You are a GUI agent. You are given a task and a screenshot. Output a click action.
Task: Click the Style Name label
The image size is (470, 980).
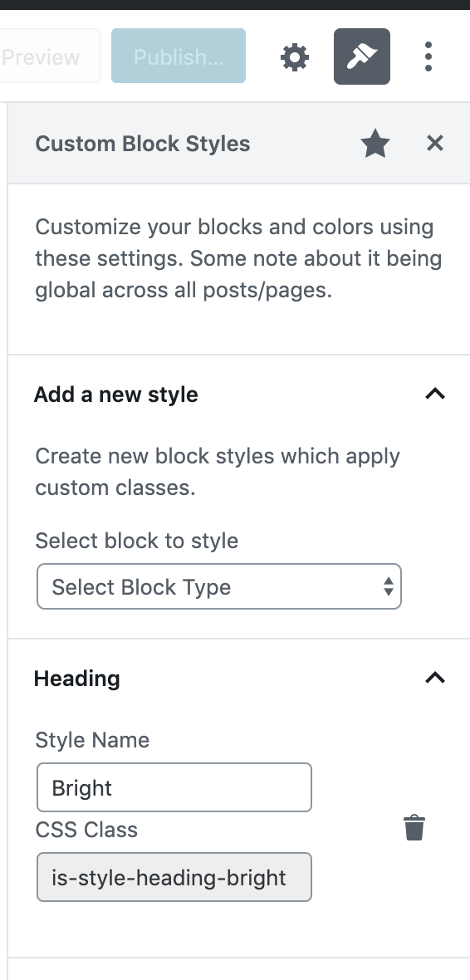point(92,740)
